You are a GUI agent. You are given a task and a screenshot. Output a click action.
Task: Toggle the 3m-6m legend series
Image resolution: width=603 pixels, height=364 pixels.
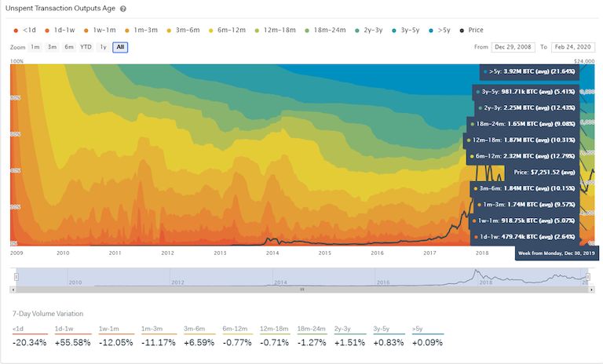tap(183, 30)
